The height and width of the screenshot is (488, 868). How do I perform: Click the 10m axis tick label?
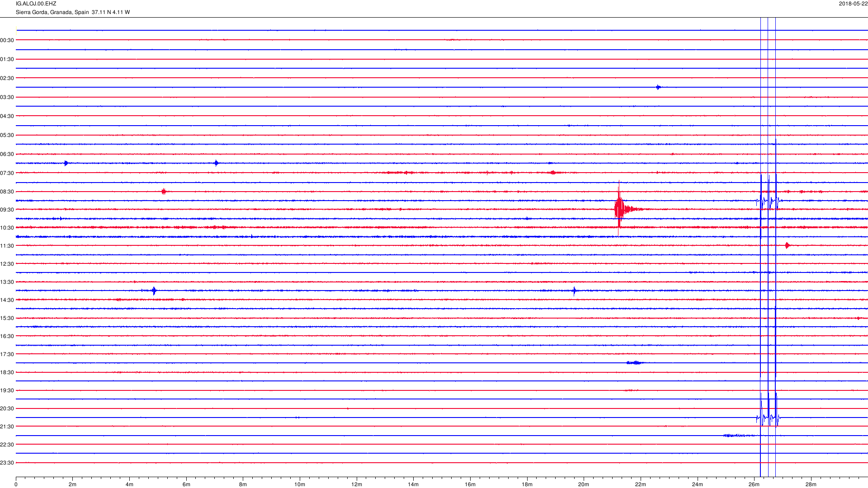300,484
